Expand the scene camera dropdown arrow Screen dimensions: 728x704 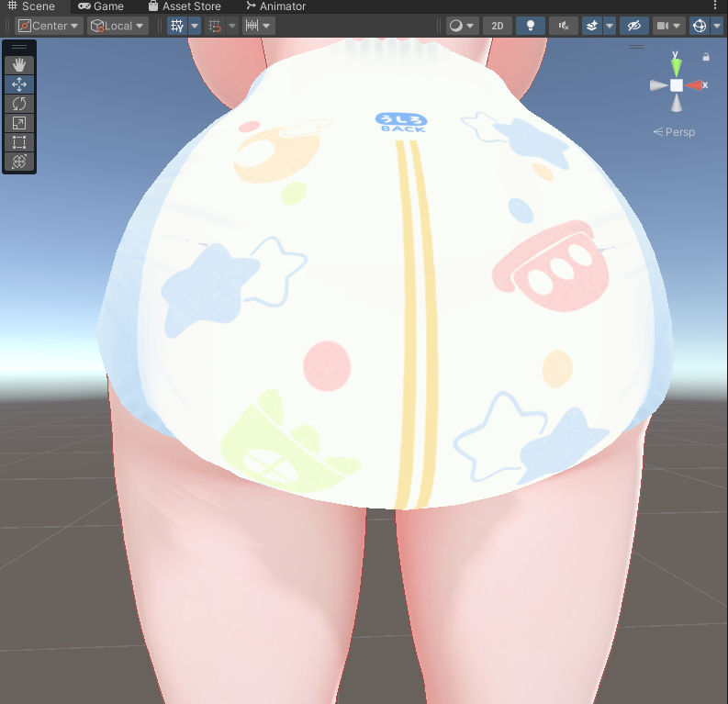click(677, 26)
